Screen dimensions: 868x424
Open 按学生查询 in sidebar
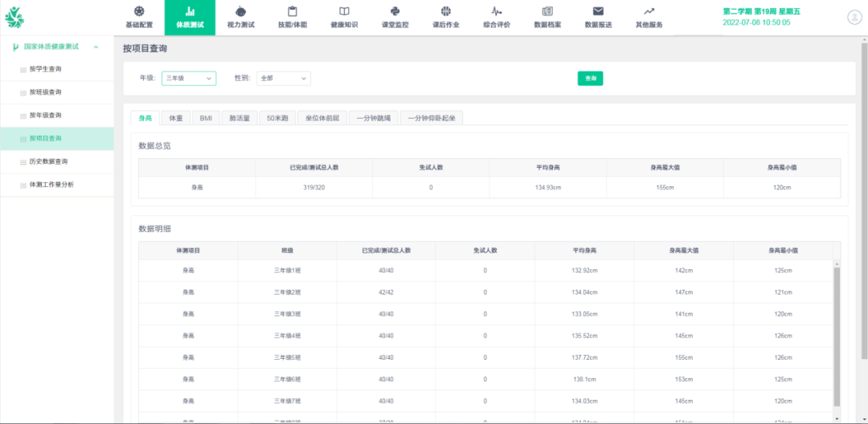(57, 69)
